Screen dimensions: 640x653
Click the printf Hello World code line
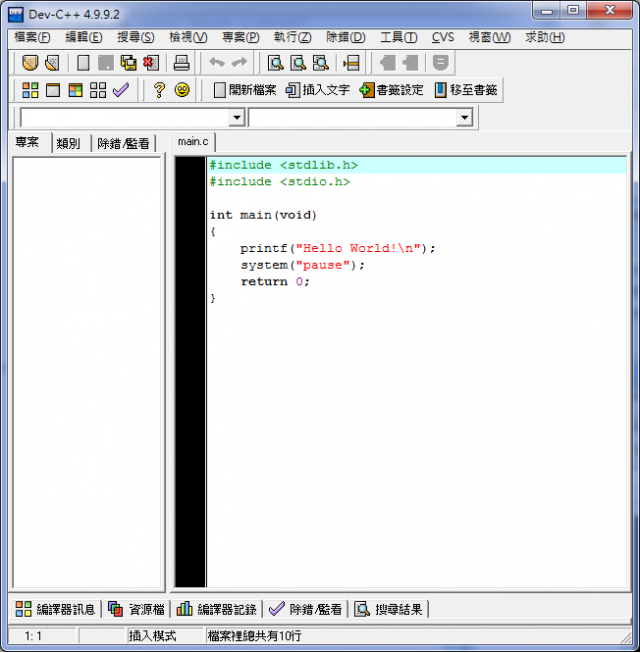pos(337,249)
